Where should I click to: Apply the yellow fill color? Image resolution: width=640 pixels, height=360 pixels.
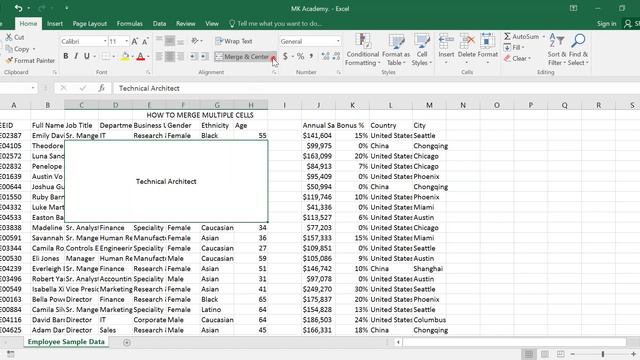[125, 56]
